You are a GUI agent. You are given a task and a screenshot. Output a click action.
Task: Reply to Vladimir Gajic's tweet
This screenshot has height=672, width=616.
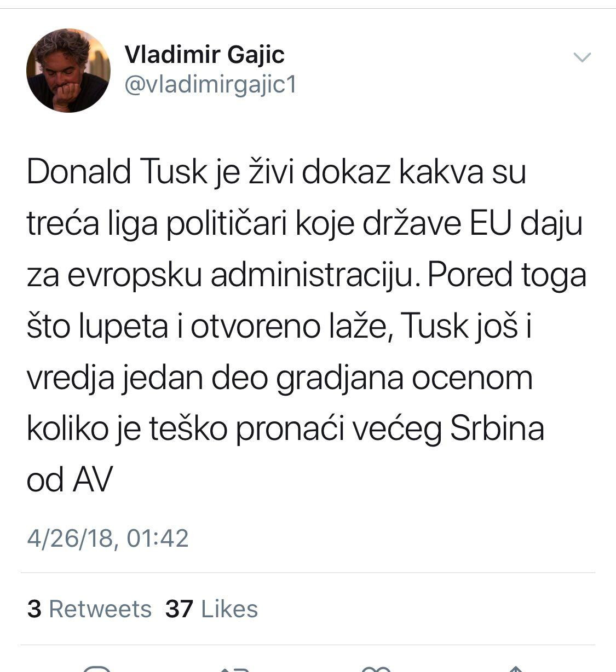coord(97,668)
